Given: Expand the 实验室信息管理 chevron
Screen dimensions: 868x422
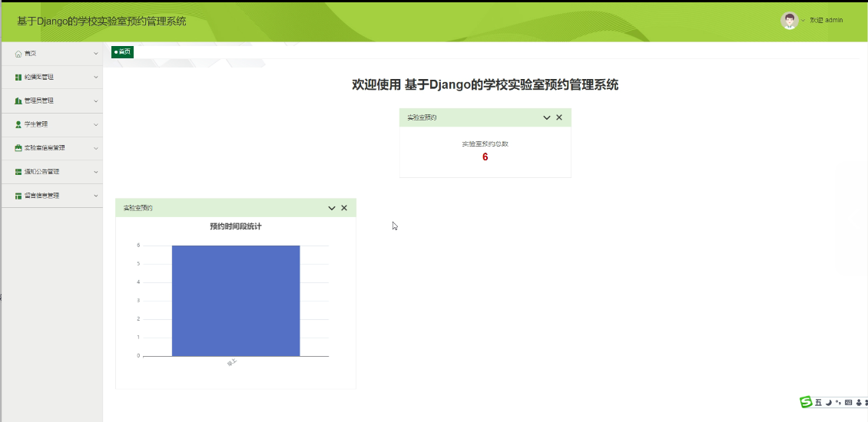Looking at the screenshot, I should [x=96, y=148].
